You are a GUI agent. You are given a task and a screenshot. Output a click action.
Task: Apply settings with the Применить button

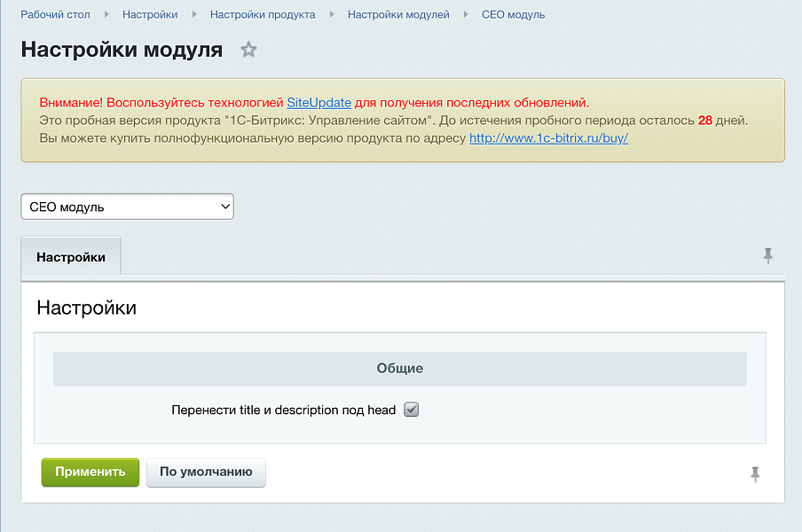pos(90,472)
